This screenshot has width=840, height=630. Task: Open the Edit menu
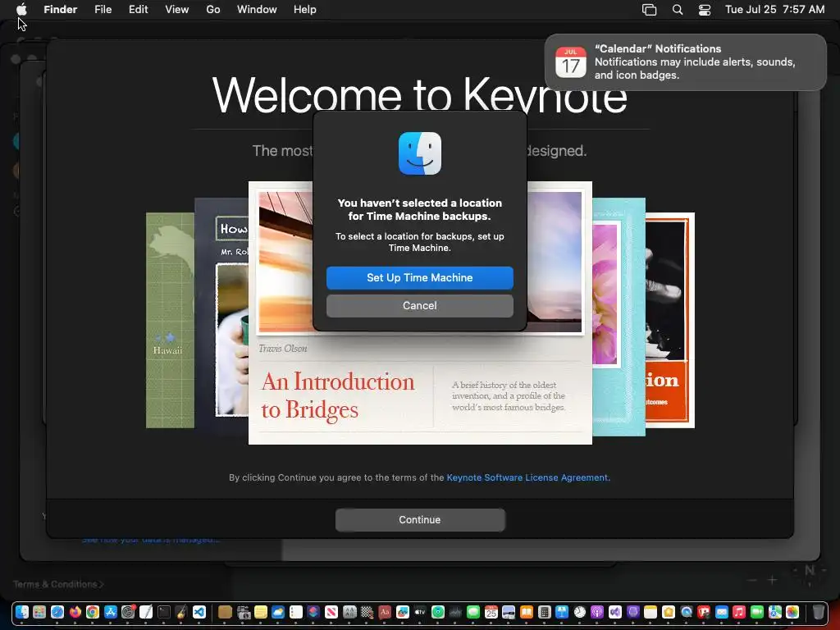[138, 9]
